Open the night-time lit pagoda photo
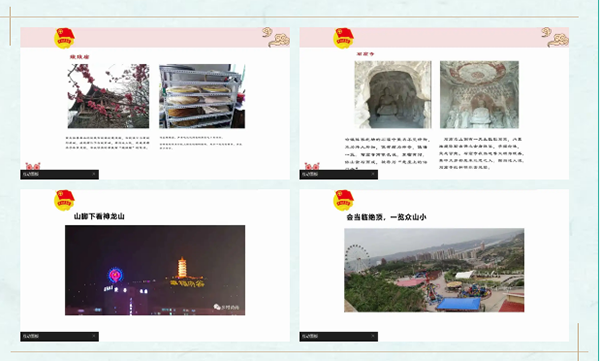This screenshot has height=361, width=600. [x=155, y=270]
